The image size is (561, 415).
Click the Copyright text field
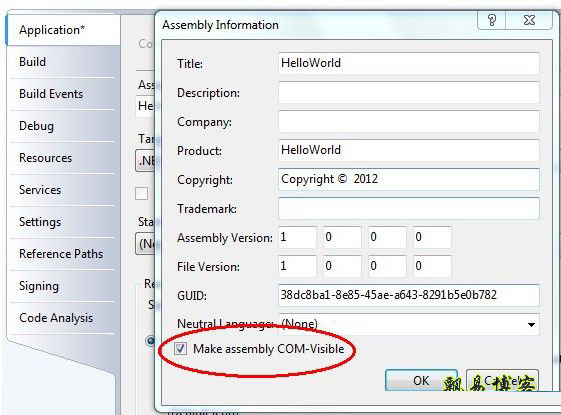pos(409,179)
